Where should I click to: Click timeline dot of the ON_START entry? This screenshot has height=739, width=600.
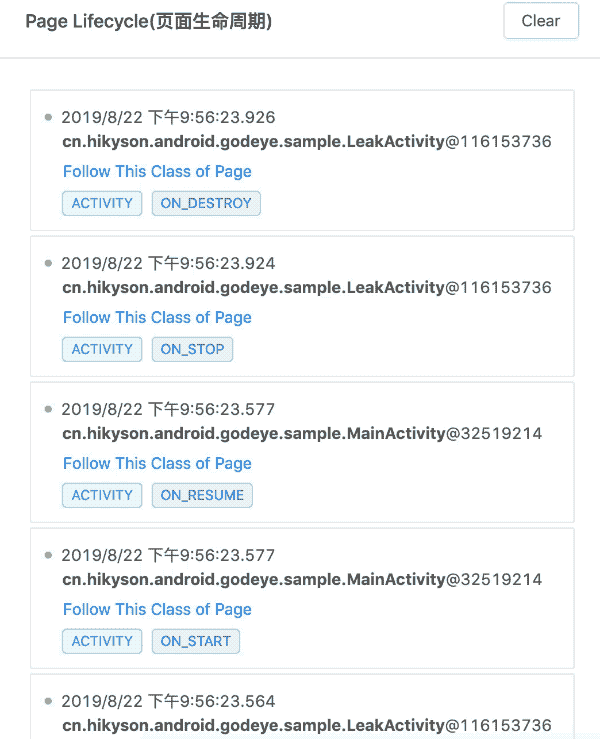48,555
